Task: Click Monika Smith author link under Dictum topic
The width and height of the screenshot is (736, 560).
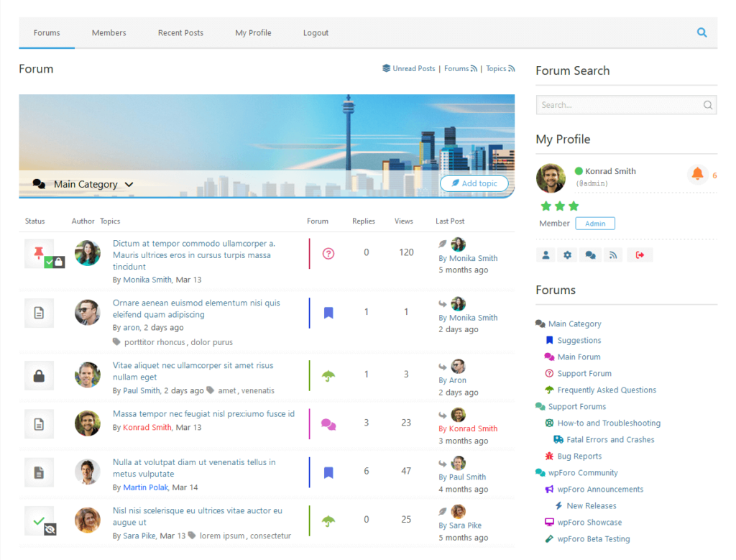Action: point(147,280)
